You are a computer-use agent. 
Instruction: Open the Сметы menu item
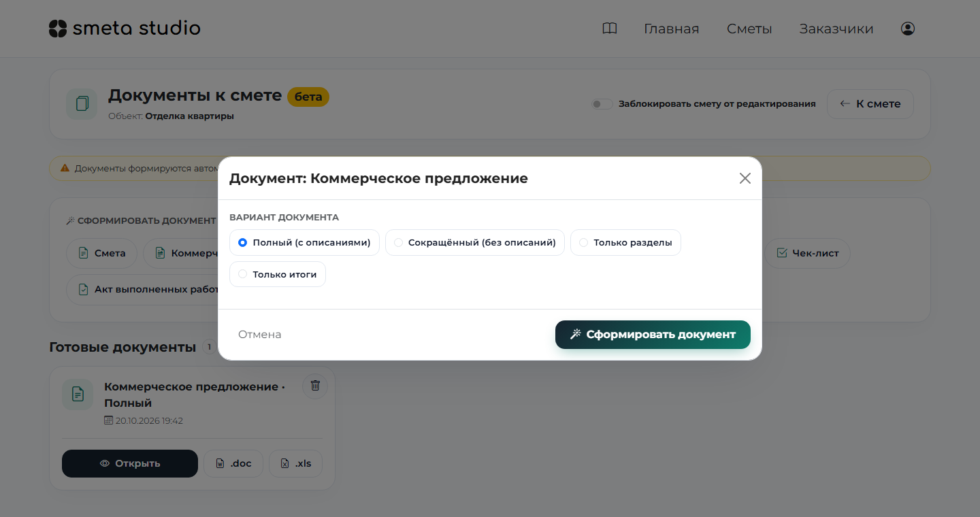749,29
